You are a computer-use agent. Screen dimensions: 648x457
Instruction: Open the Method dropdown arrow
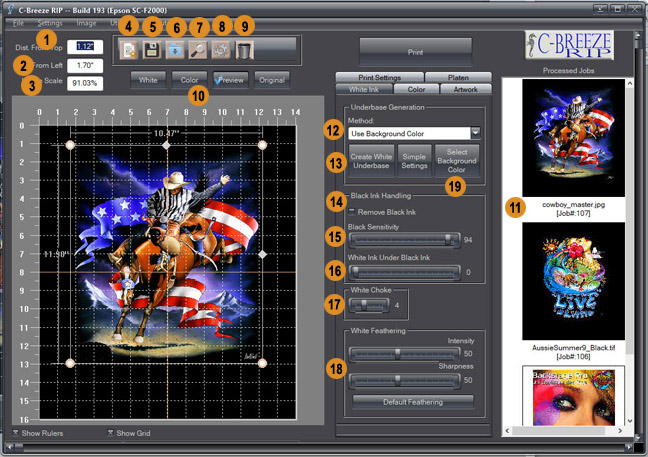476,133
